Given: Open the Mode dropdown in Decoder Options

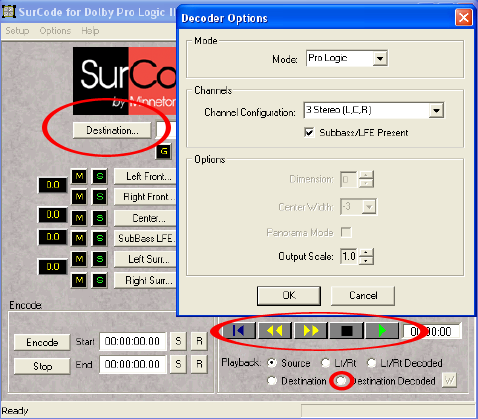Looking at the screenshot, I should coord(380,59).
